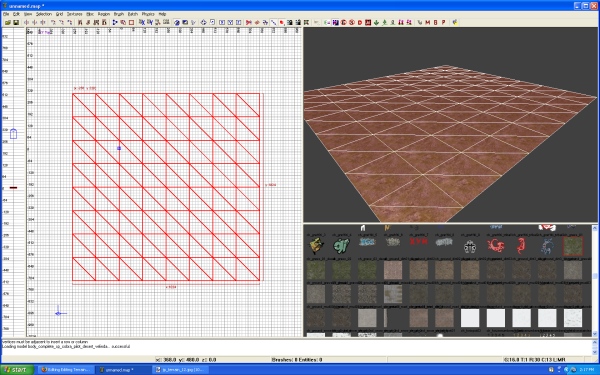Click the green down-arrow patch icon

pos(376,23)
